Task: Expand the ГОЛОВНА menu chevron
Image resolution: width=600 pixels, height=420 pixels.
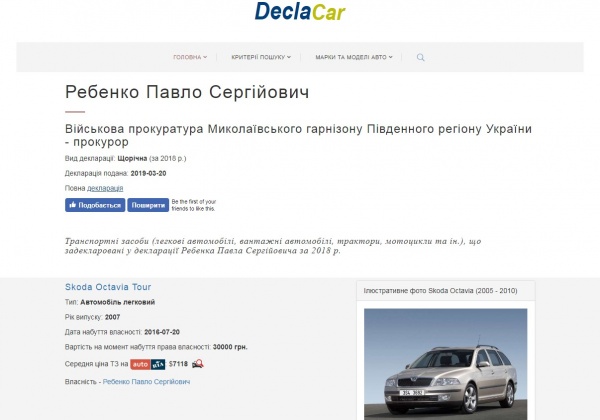Action: 205,57
